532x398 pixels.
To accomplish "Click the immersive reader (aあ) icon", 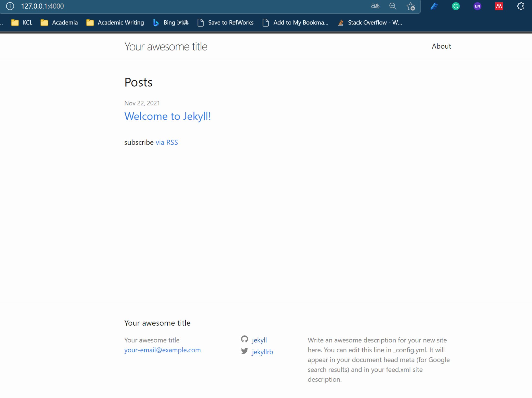I will click(x=375, y=6).
